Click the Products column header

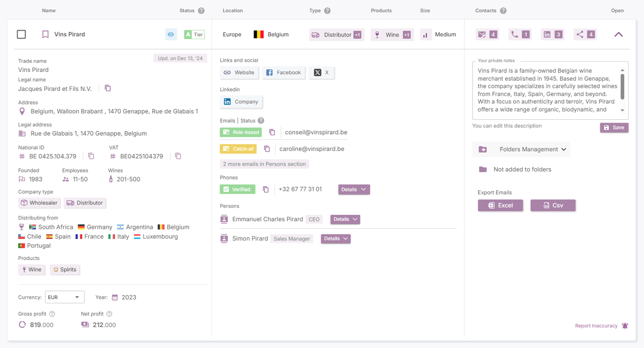(381, 11)
